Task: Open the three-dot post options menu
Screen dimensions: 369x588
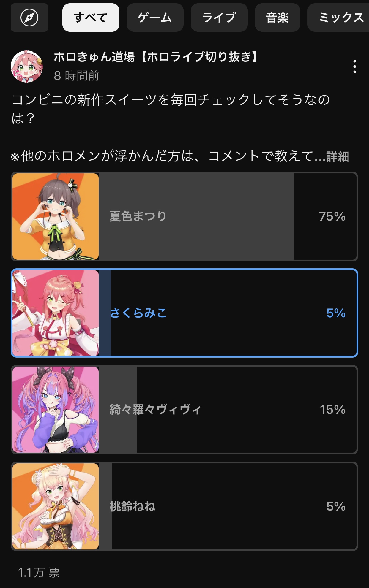Action: (x=354, y=66)
